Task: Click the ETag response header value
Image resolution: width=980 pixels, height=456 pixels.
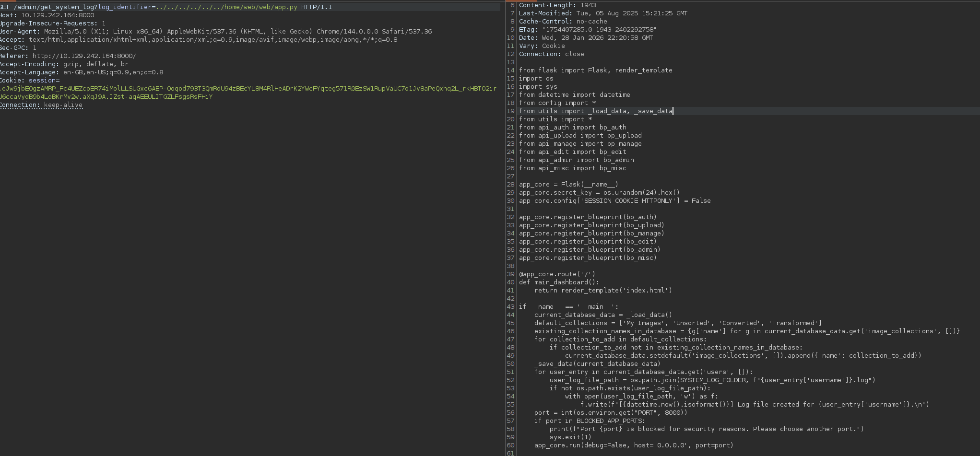Action: 599,30
